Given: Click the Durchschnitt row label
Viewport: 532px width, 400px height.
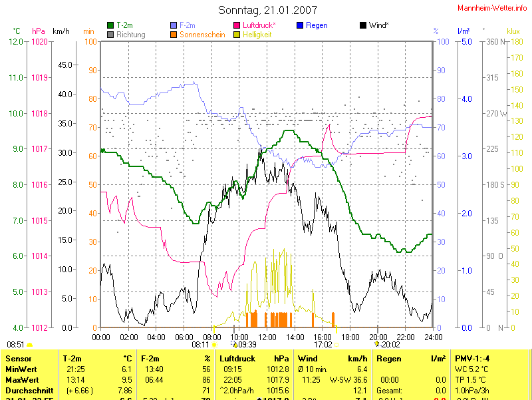Looking at the screenshot, I should [x=28, y=390].
